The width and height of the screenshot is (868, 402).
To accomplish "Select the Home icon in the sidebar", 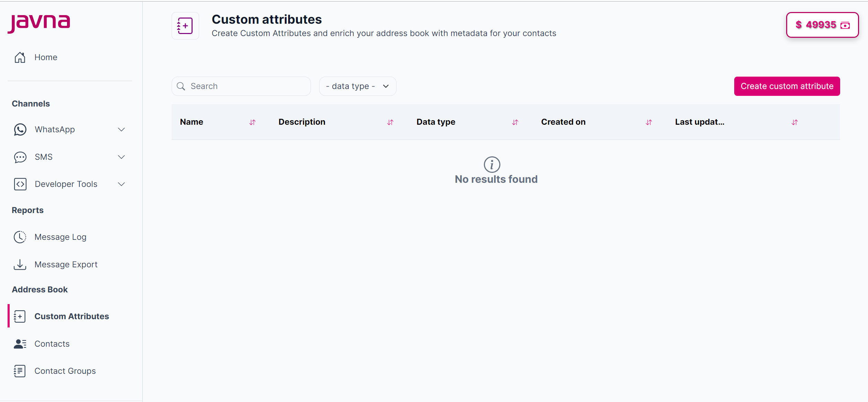I will [20, 57].
